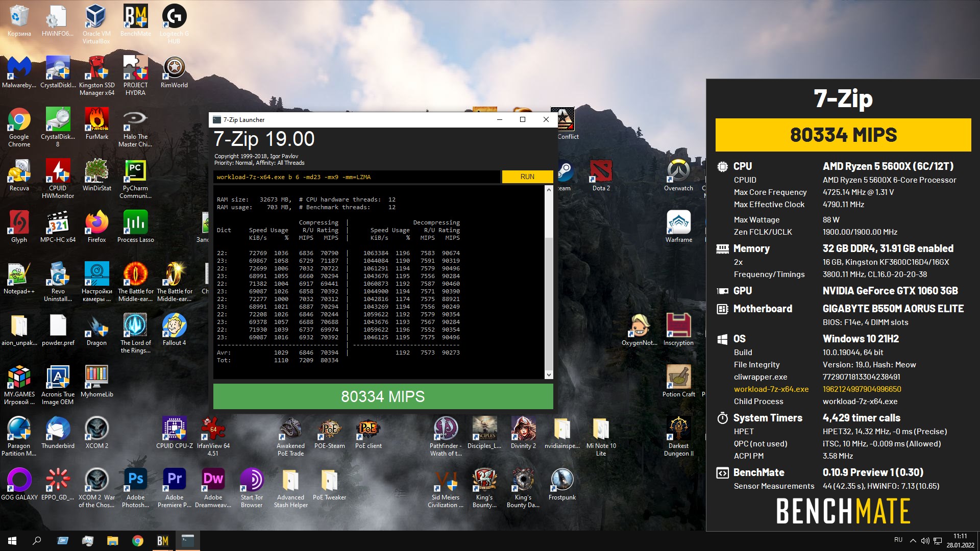Show hidden system tray icons chevron
Viewport: 980px width, 551px height.
coord(913,541)
